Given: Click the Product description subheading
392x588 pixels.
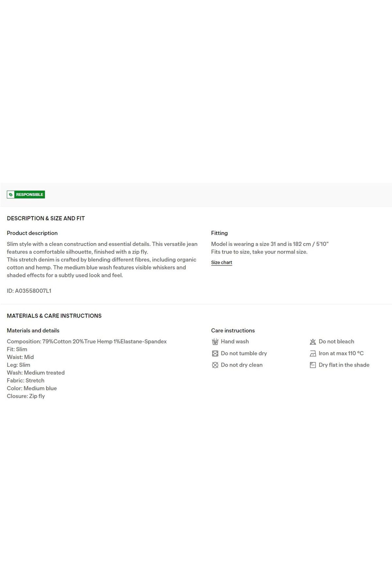Looking at the screenshot, I should [x=32, y=233].
